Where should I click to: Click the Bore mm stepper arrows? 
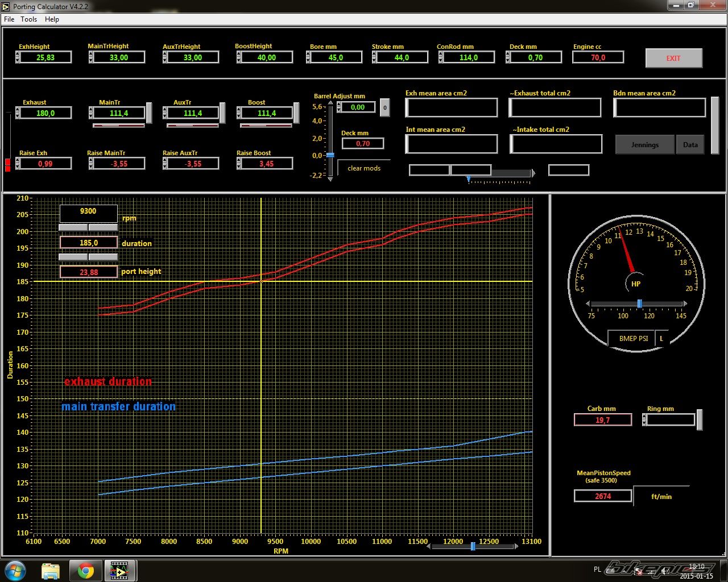(308, 57)
